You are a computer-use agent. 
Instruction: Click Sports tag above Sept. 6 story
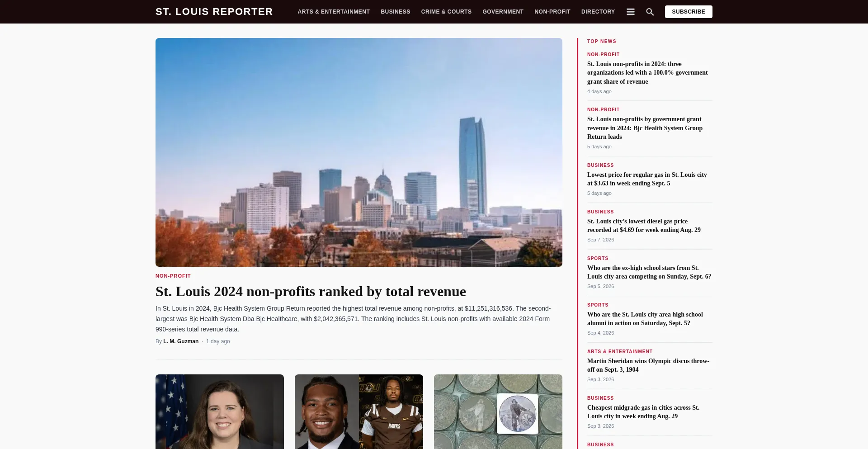(598, 258)
